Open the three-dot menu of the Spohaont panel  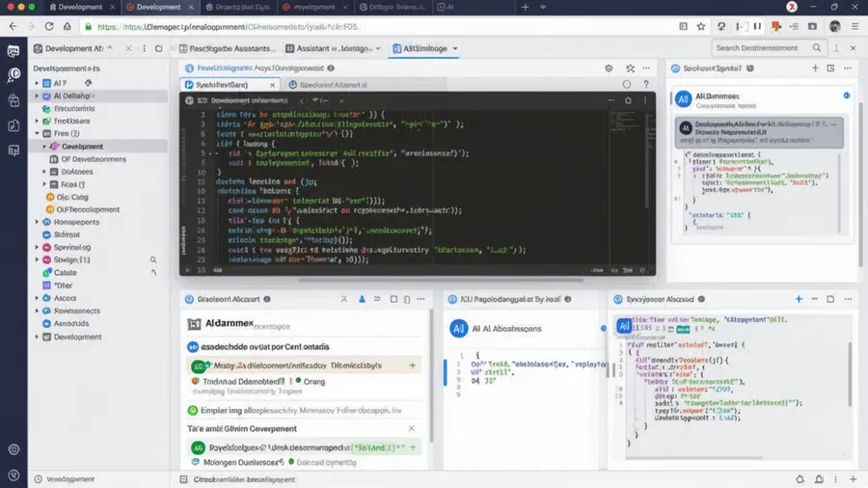click(x=848, y=68)
